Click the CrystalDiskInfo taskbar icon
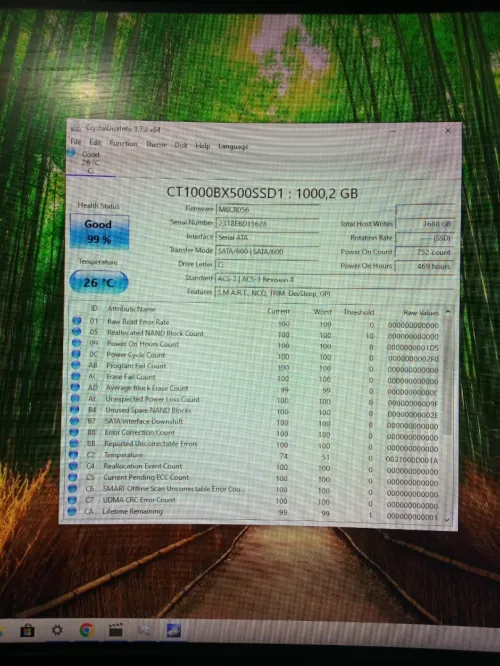500x666 pixels. 174,631
